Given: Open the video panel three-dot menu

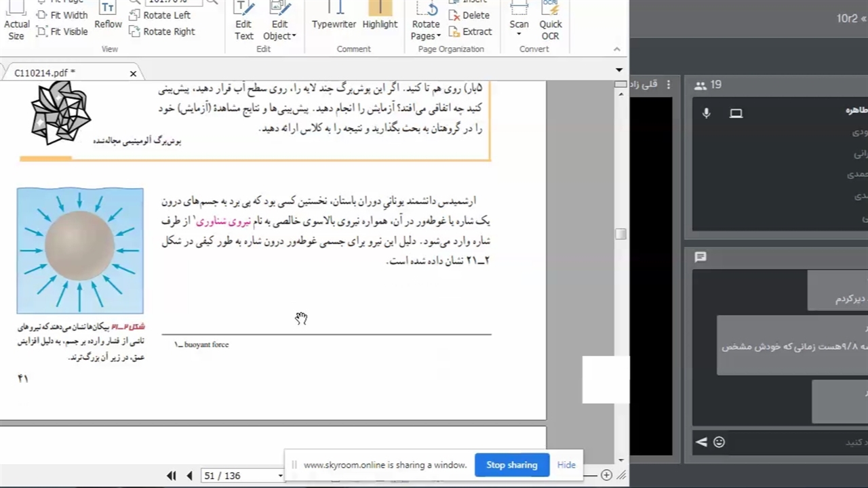Looking at the screenshot, I should 669,85.
